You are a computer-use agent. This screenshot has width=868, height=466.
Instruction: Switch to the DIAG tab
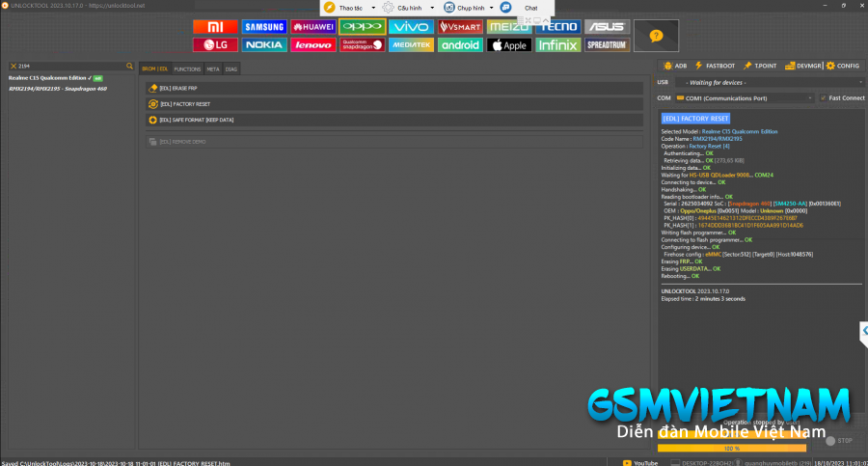[x=231, y=69]
